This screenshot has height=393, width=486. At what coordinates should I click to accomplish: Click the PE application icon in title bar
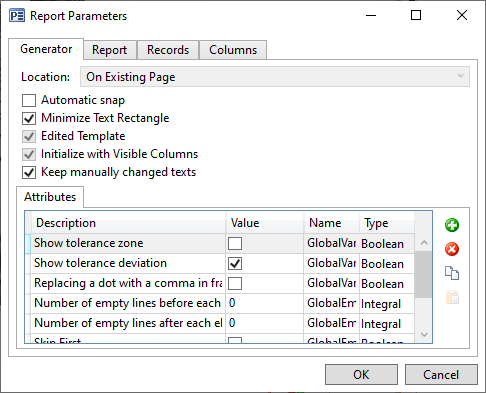tap(17, 16)
